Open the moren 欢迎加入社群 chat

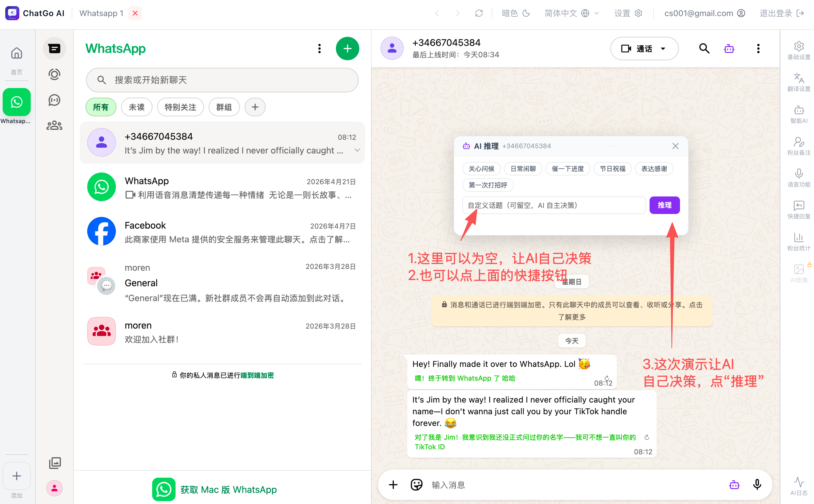tap(222, 332)
